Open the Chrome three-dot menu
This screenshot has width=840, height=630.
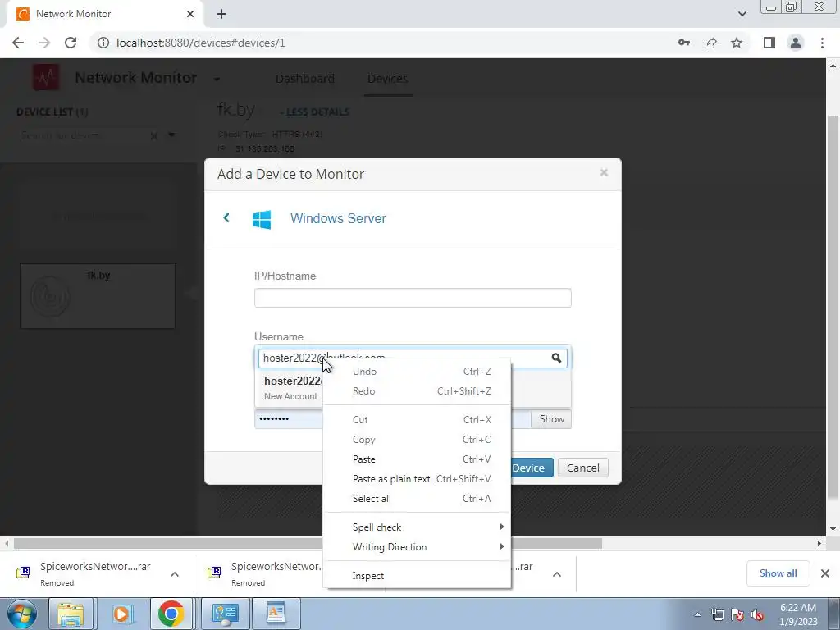822,43
